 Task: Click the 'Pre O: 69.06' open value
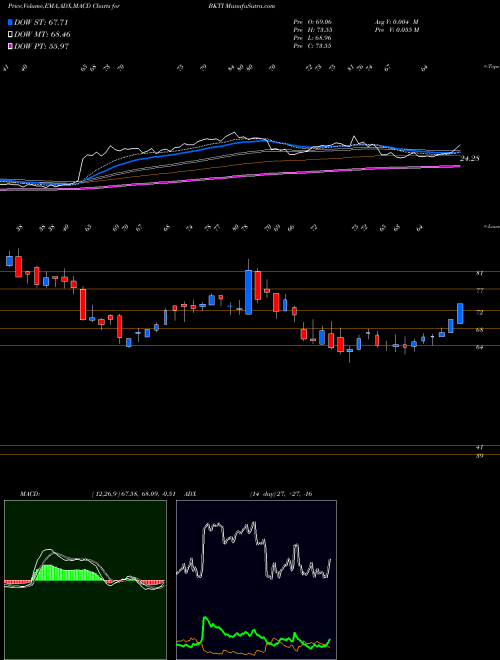click(313, 22)
